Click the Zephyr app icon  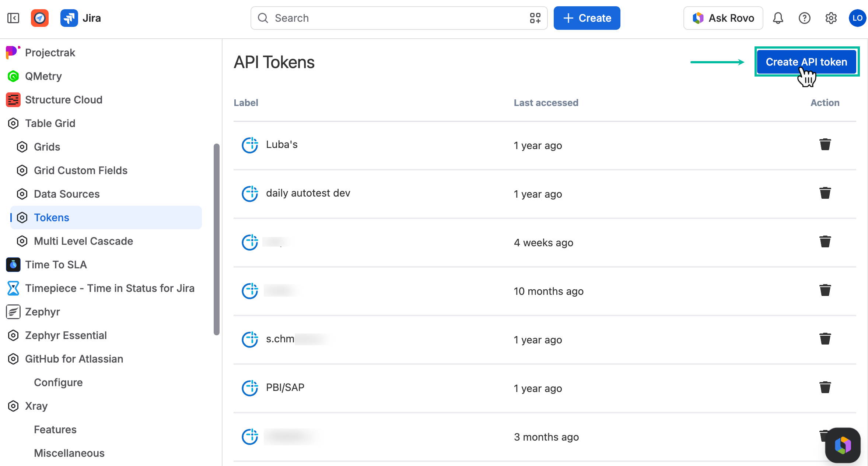coord(13,312)
